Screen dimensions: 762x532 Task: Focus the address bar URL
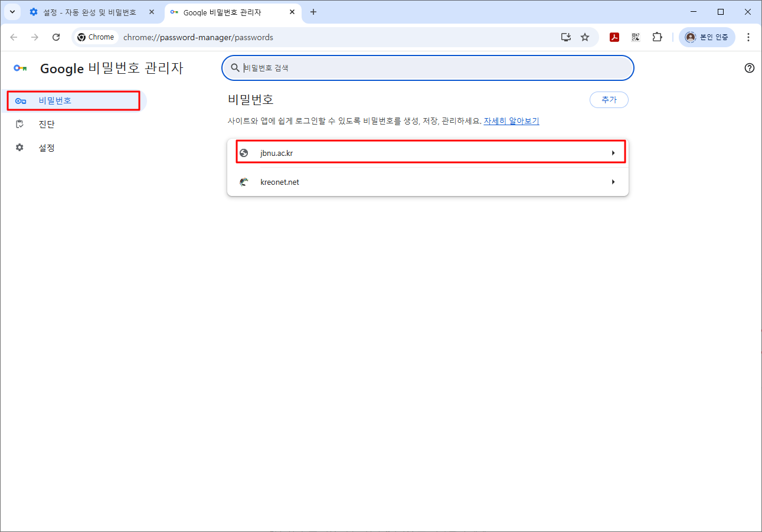[x=198, y=37]
